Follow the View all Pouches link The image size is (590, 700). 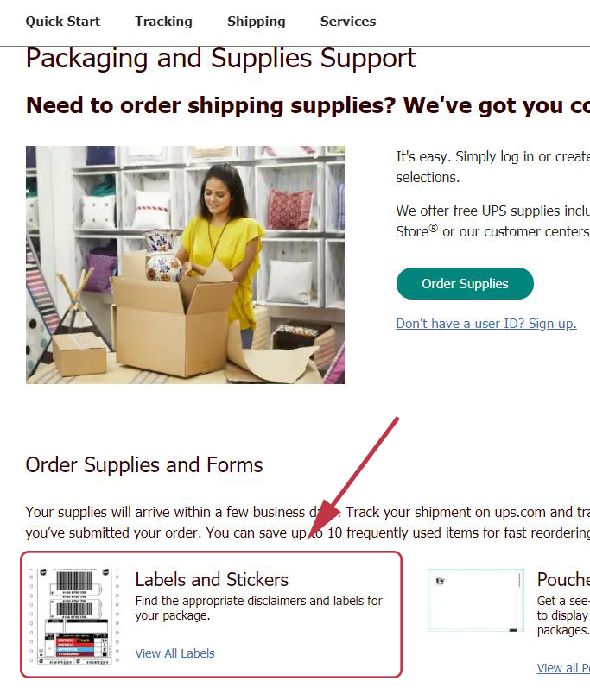(x=563, y=668)
